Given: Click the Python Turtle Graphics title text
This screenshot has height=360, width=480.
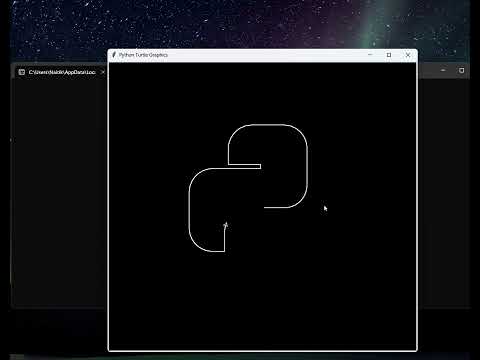Looking at the screenshot, I should coord(143,55).
